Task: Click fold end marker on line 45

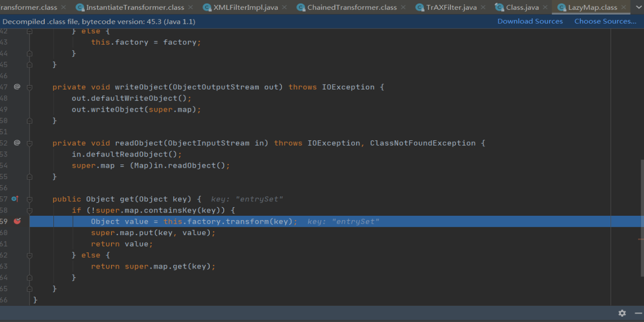Action: tap(30, 65)
